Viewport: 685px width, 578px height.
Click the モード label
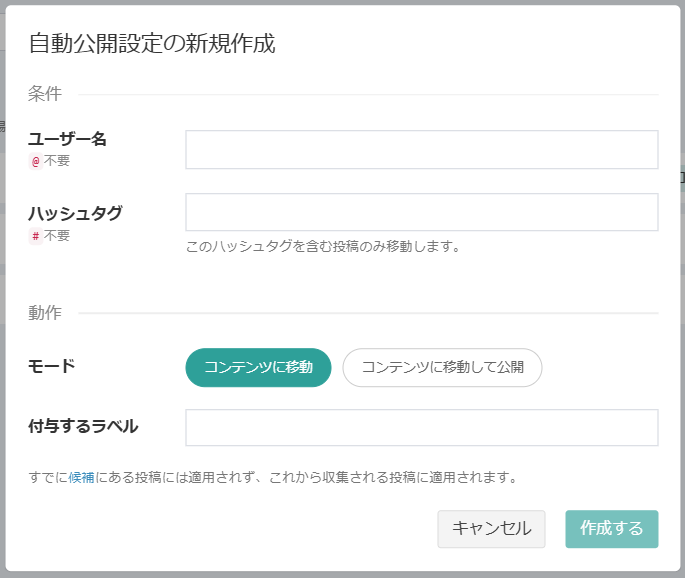click(x=51, y=366)
